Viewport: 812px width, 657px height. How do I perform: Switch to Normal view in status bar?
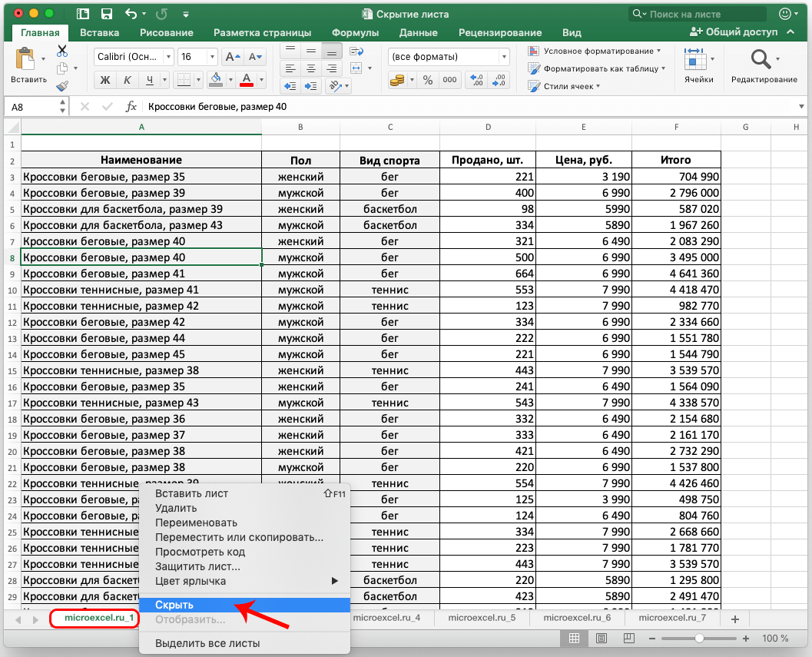(x=575, y=639)
